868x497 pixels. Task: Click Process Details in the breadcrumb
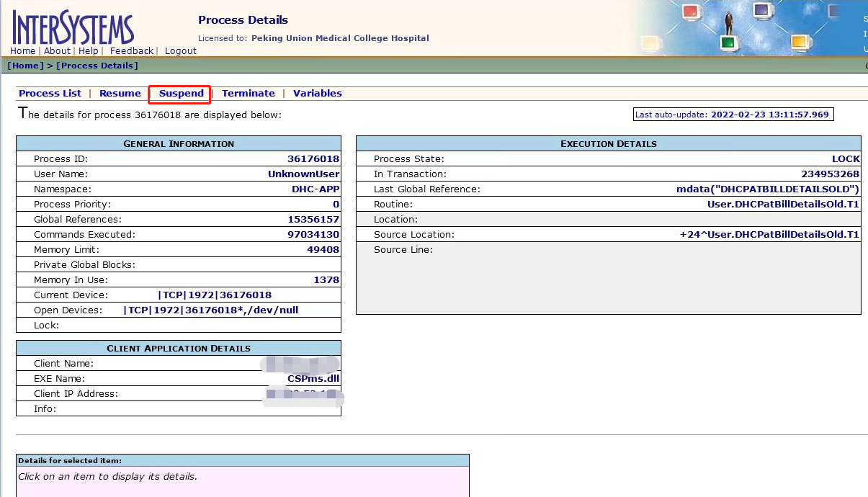(97, 66)
